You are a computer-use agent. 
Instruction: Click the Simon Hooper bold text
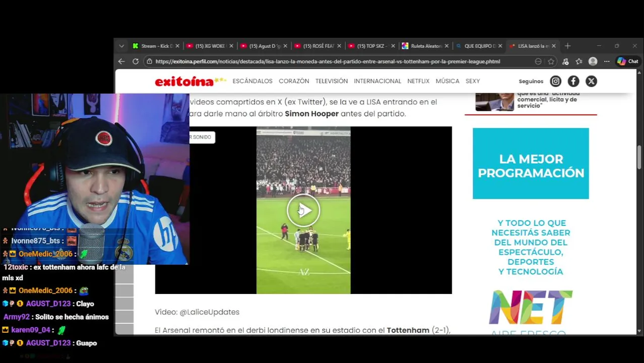coord(311,114)
